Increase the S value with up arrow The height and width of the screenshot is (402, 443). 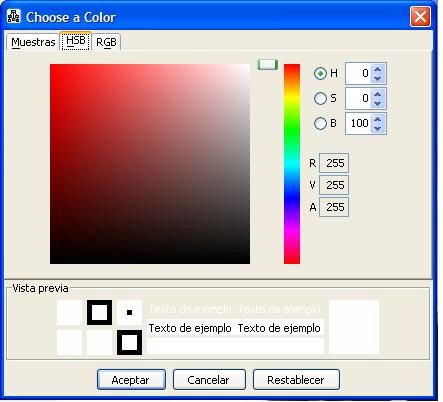coord(377,94)
